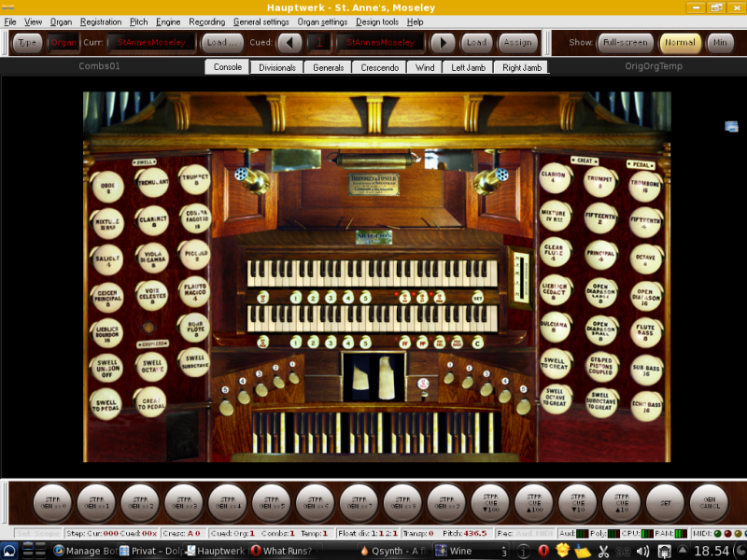Viewport: 747px width, 560px height.
Task: Click the Min show button
Action: tap(720, 42)
